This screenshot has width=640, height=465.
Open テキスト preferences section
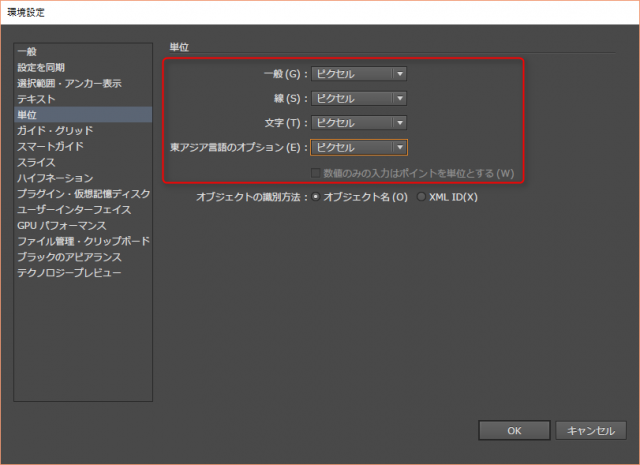(36, 99)
